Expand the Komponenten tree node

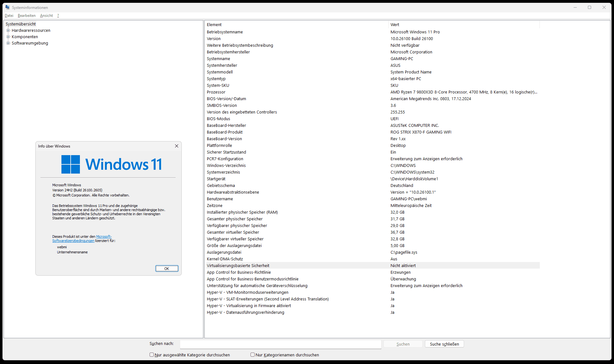pyautogui.click(x=8, y=37)
